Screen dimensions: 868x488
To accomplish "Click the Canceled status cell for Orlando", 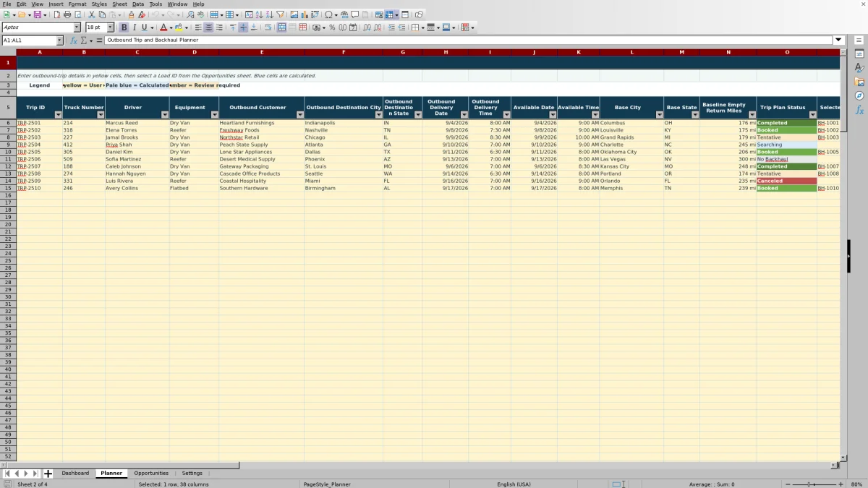I will click(787, 181).
